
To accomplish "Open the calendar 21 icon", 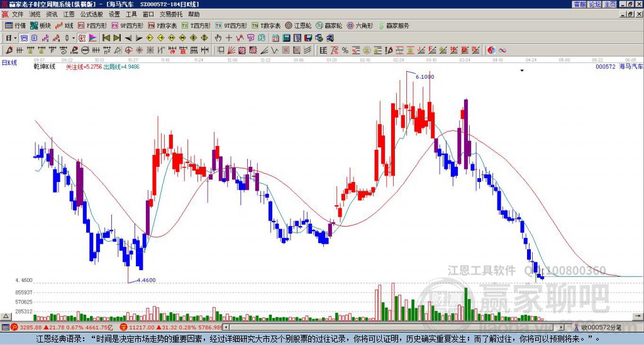I will coord(275,38).
